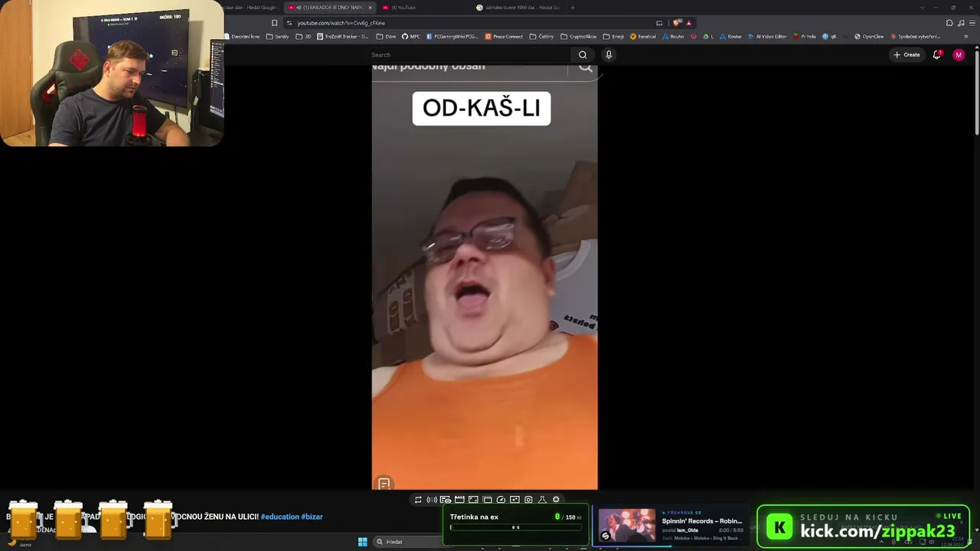This screenshot has width=980, height=551.
Task: Click the kick.com/zippak23 banner
Action: tap(864, 527)
